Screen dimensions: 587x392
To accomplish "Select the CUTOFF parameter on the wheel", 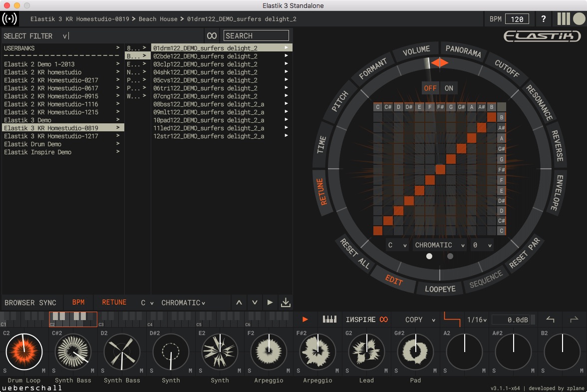I will click(x=507, y=69).
